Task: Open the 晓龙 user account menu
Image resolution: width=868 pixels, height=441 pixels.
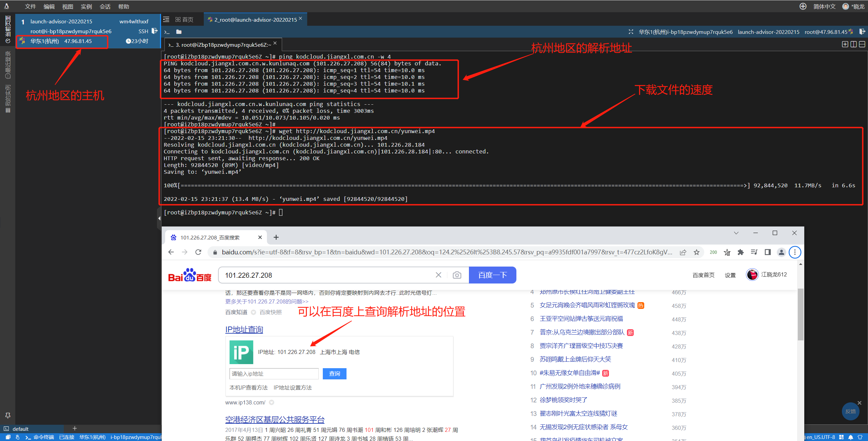Action: [x=853, y=6]
